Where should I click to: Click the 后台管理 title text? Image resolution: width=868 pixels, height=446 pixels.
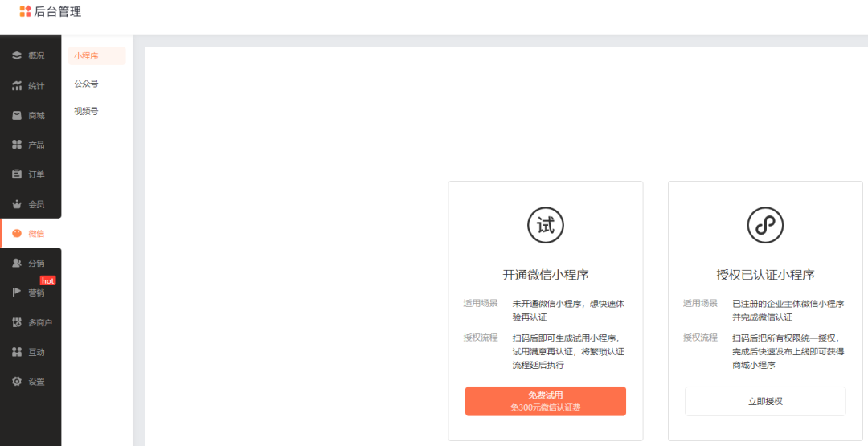click(58, 11)
